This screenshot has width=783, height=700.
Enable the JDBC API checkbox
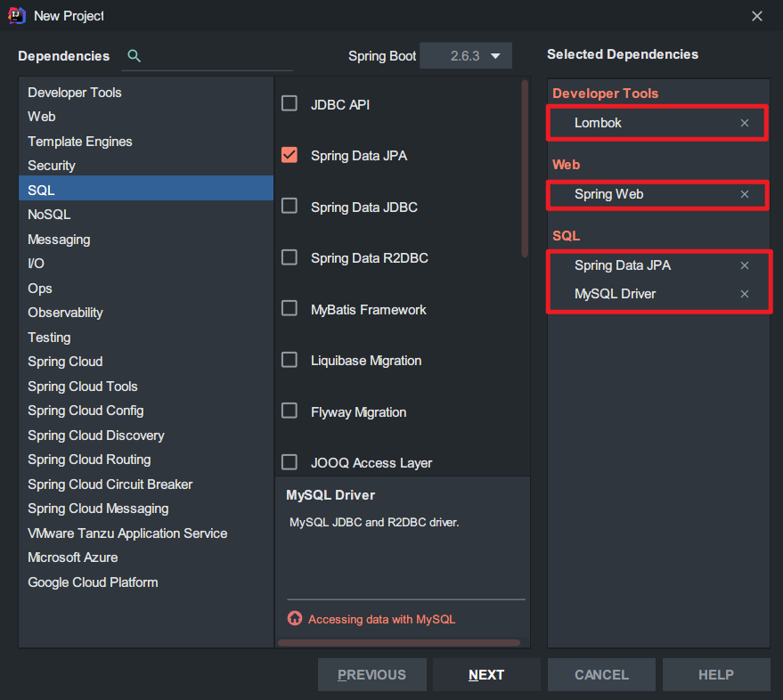[290, 103]
